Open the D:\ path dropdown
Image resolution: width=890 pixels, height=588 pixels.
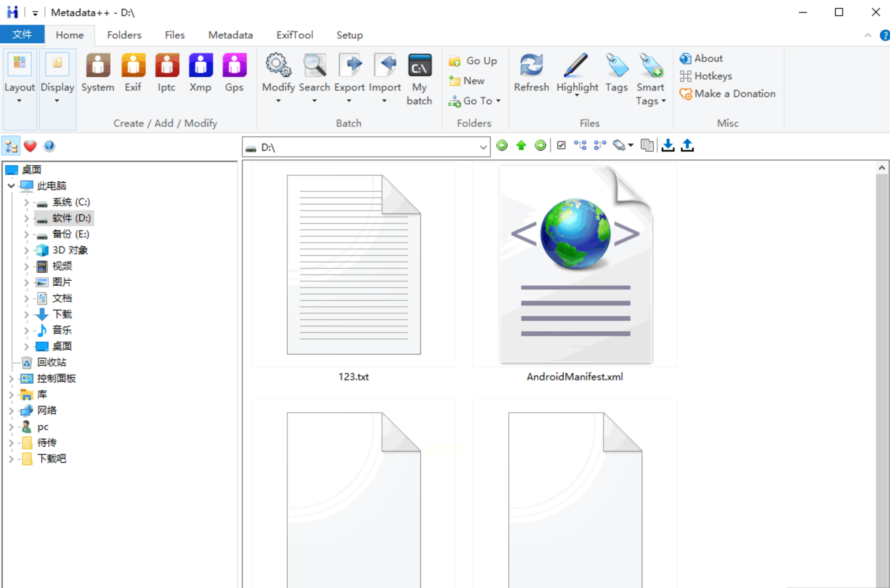coord(483,147)
